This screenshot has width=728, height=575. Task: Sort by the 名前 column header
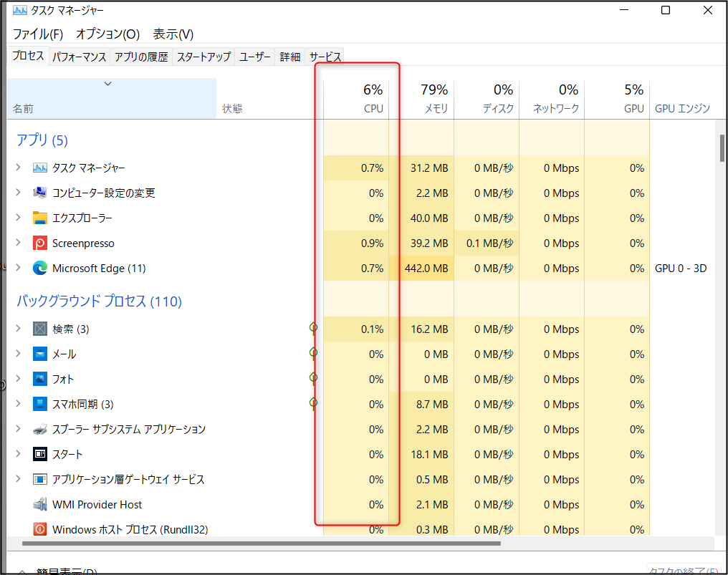(112, 98)
